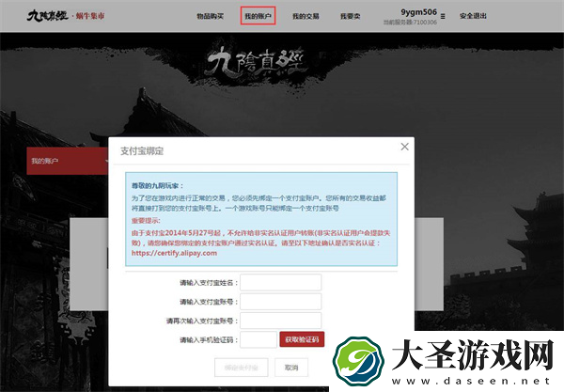Viewport: 564px width, 392px height.
Task: Open the 物品购买 menu item
Action: (x=210, y=16)
